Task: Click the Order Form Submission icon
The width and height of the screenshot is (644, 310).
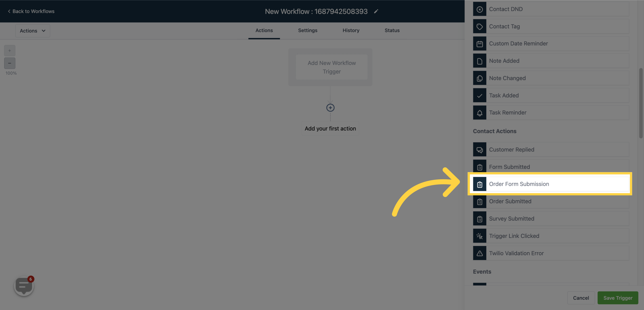Action: pos(480,184)
